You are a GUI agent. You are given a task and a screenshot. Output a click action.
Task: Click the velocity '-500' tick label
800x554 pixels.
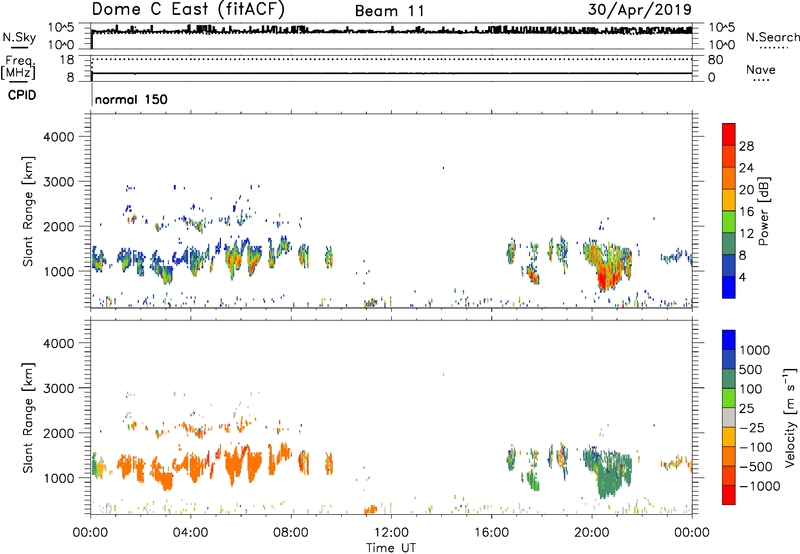click(758, 467)
